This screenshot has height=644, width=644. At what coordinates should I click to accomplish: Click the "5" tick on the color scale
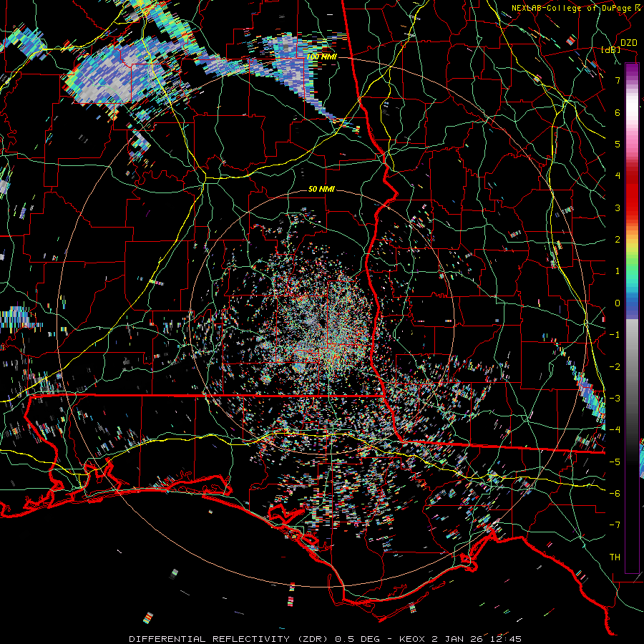(618, 144)
